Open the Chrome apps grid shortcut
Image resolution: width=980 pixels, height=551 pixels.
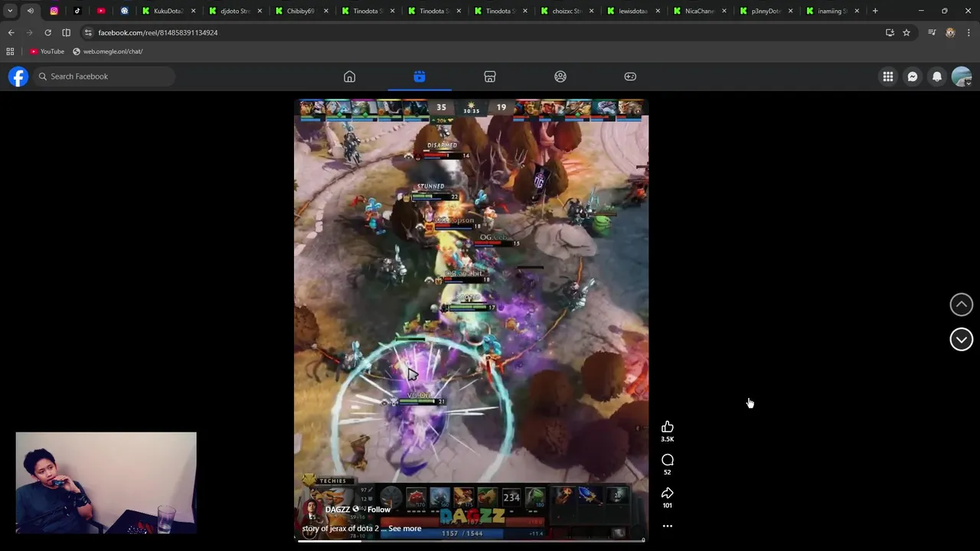[x=10, y=51]
